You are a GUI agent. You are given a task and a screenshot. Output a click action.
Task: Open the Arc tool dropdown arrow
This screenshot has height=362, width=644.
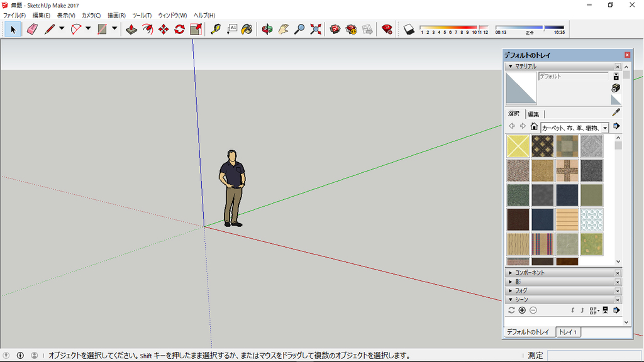tap(88, 29)
